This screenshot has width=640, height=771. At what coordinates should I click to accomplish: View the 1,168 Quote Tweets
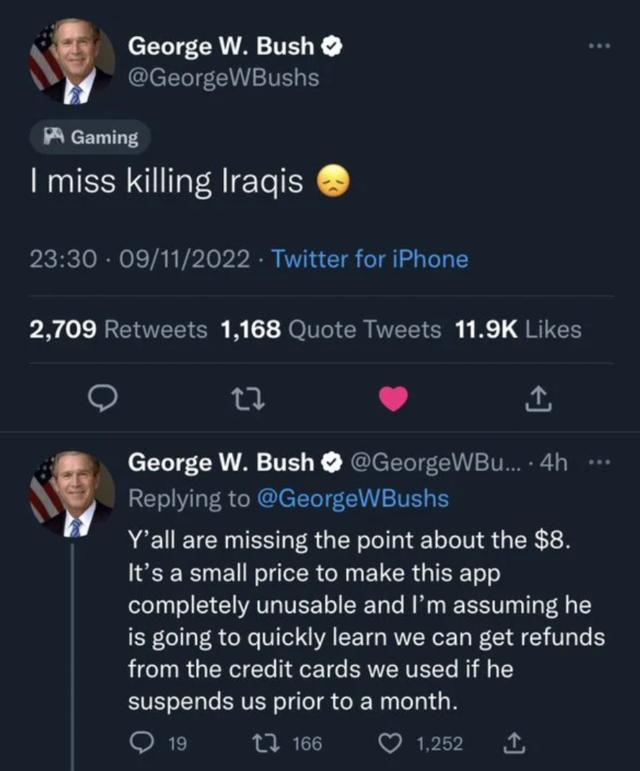[330, 329]
